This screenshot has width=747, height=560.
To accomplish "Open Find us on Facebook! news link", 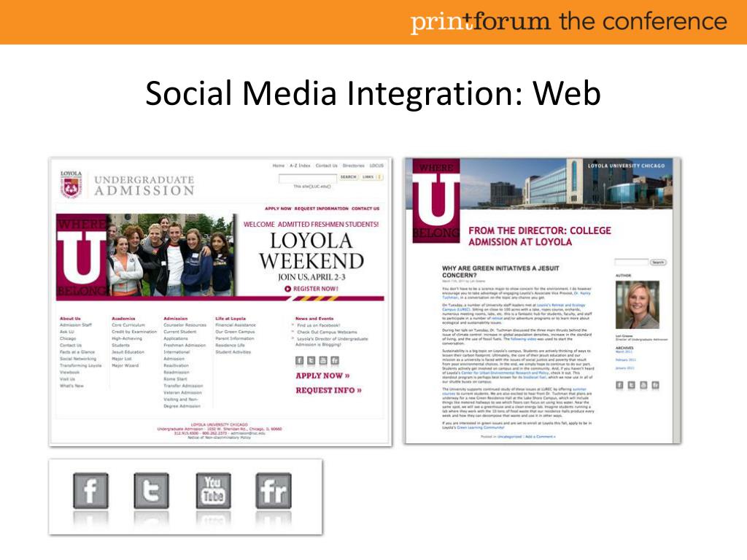I will [x=318, y=325].
